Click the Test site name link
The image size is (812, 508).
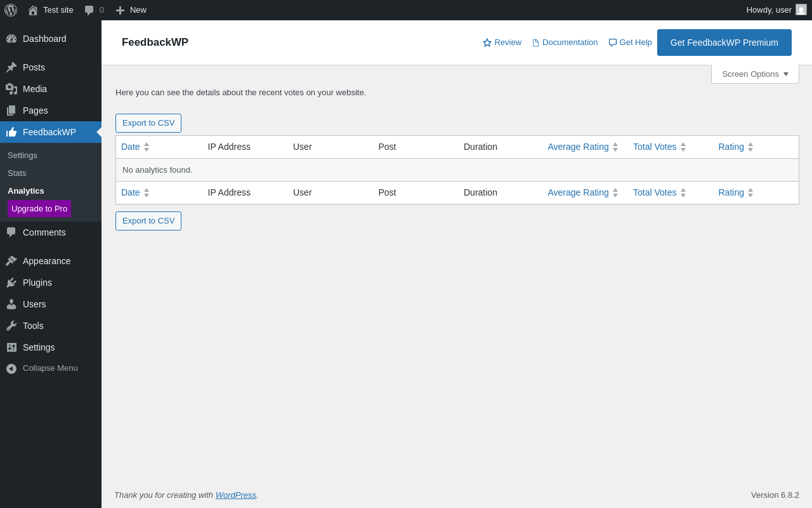[x=58, y=10]
